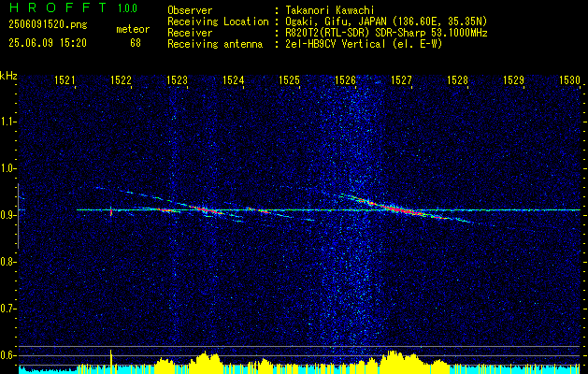Click the 1521 time marker
The height and width of the screenshot is (374, 588).
click(x=65, y=79)
